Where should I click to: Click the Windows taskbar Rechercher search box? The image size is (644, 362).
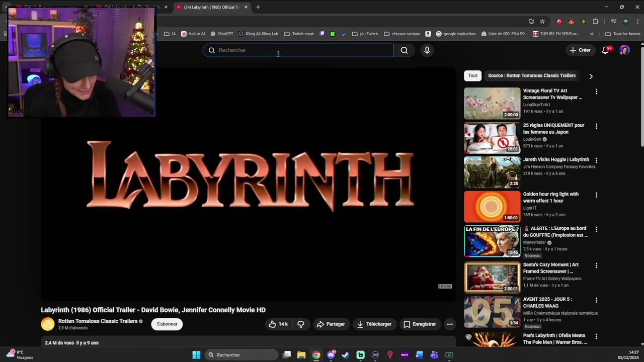(x=242, y=355)
